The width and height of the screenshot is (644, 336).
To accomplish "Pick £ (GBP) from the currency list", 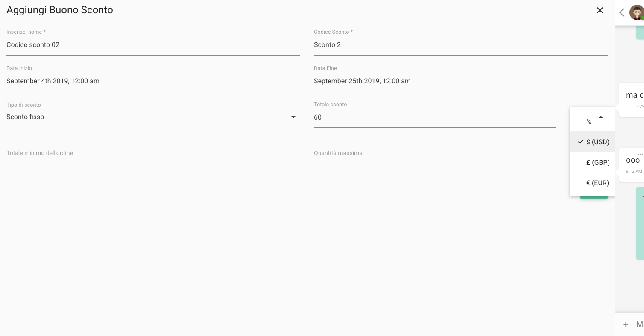I will (x=597, y=162).
